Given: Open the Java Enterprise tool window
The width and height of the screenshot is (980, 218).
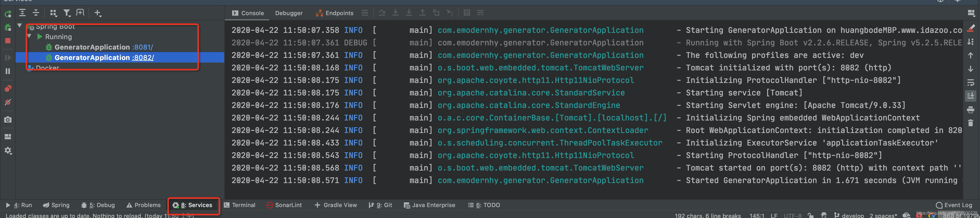Looking at the screenshot, I should (x=429, y=205).
